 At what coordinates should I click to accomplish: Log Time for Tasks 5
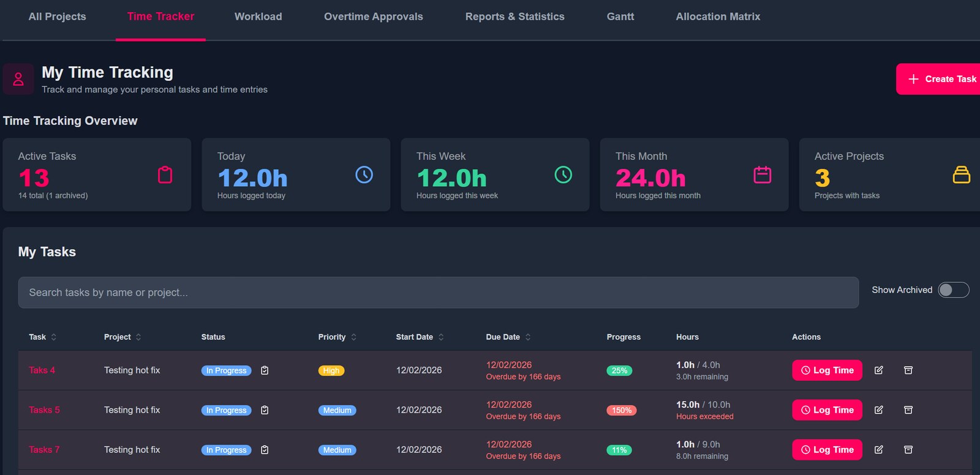[827, 410]
